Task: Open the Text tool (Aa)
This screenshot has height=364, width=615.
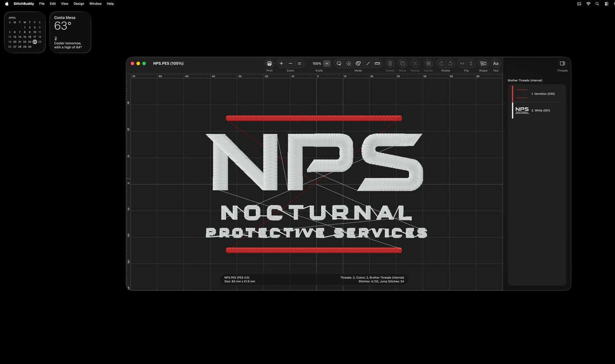Action: click(496, 64)
